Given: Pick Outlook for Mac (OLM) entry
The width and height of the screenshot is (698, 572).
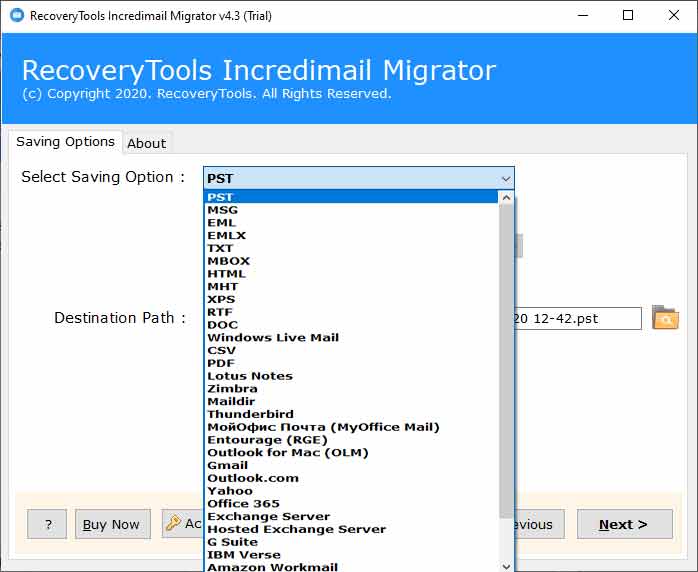Looking at the screenshot, I should point(287,452).
